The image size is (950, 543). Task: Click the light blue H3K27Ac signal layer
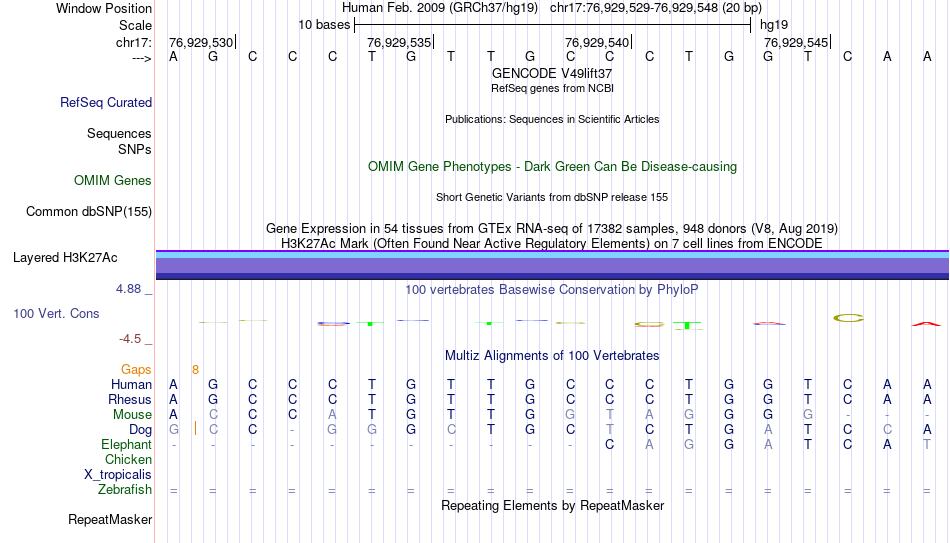[552, 255]
